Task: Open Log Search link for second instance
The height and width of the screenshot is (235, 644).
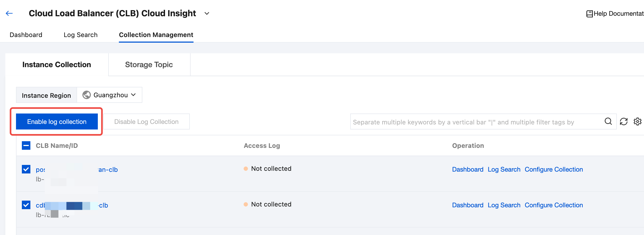Action: tap(504, 205)
